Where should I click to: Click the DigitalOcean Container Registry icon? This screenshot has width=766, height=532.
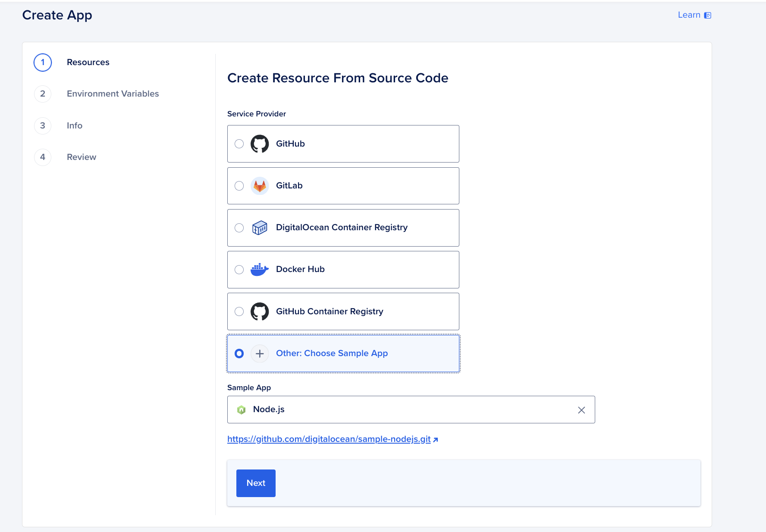click(260, 228)
